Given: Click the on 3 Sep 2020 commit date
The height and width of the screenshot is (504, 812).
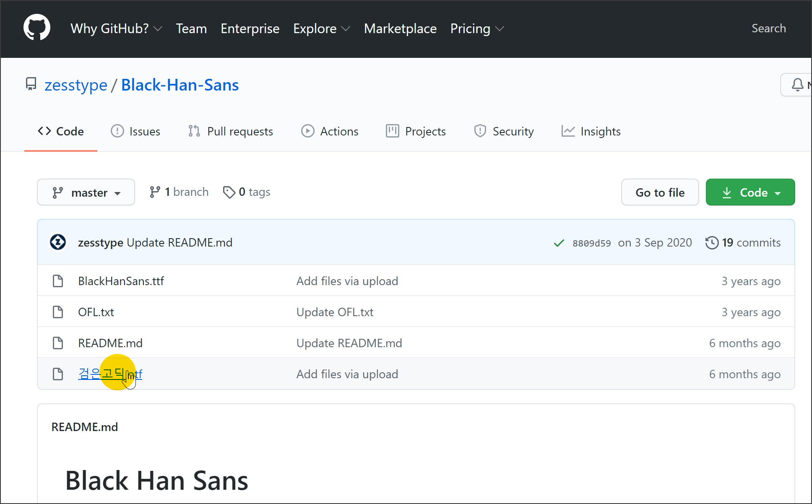Looking at the screenshot, I should coord(655,242).
